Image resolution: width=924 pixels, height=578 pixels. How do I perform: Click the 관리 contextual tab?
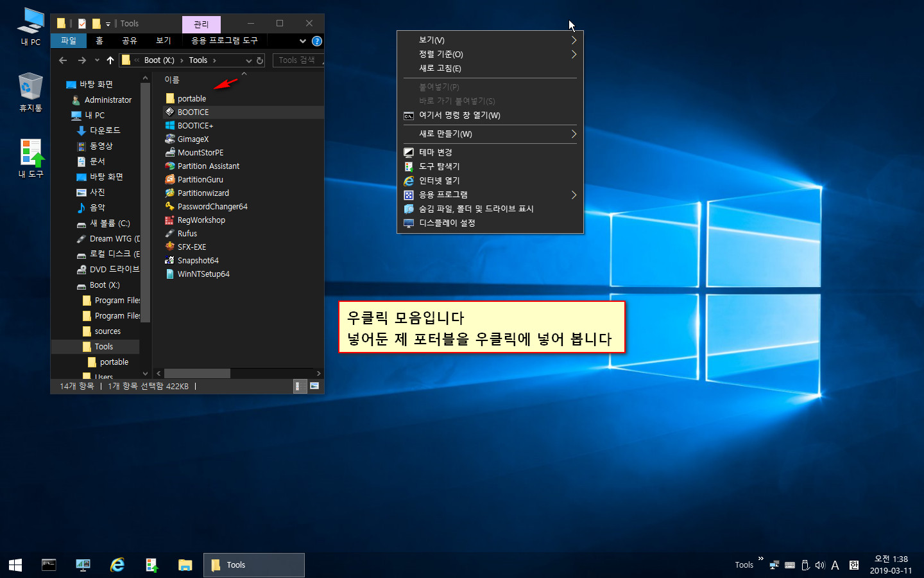(x=201, y=24)
